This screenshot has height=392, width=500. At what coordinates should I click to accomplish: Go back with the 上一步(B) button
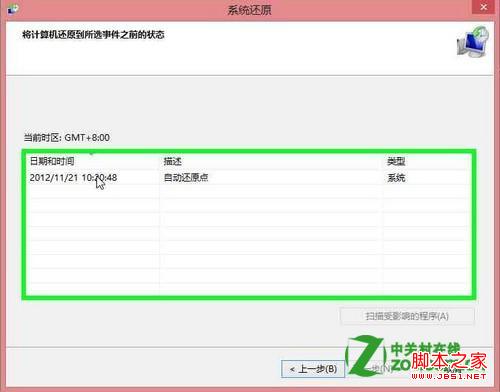[x=313, y=369]
